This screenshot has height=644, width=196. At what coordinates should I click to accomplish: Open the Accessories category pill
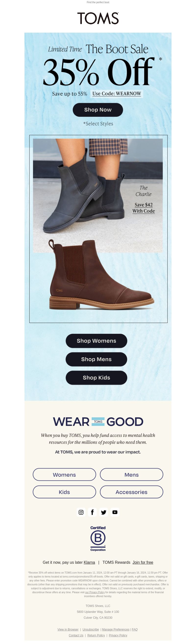coord(132,492)
